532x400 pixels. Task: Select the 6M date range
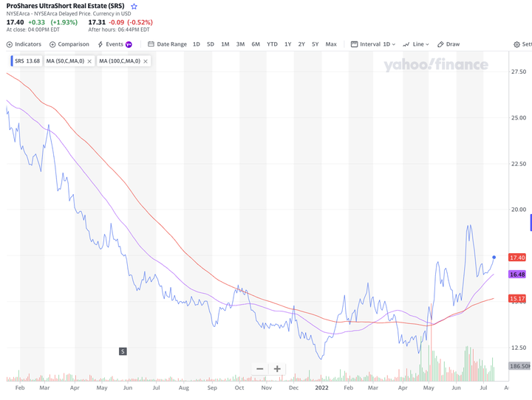[256, 44]
